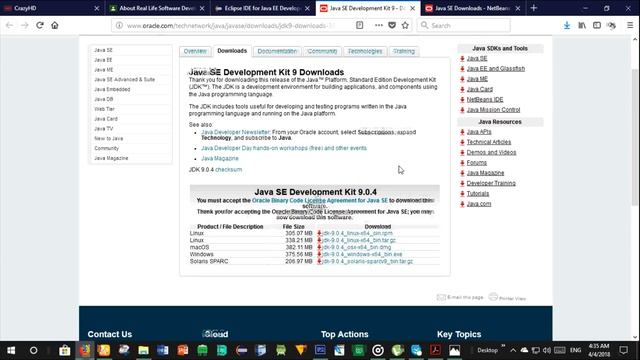
Task: Open Firefox library icon
Action: click(582, 25)
